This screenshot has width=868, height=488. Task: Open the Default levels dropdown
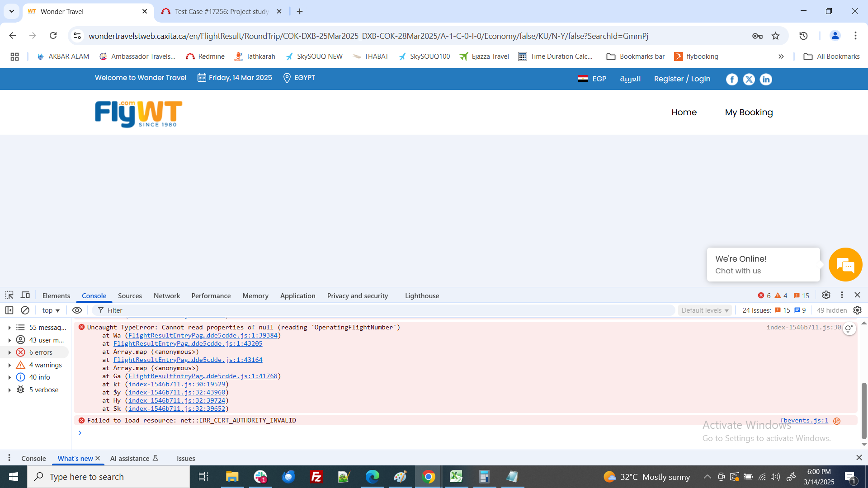(x=704, y=310)
